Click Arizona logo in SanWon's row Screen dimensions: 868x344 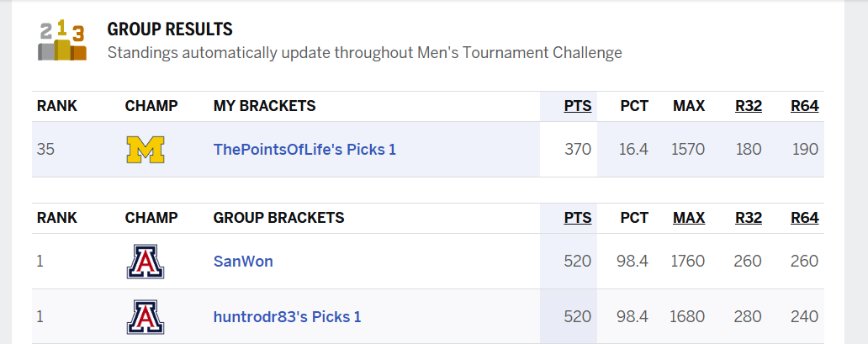(x=145, y=262)
